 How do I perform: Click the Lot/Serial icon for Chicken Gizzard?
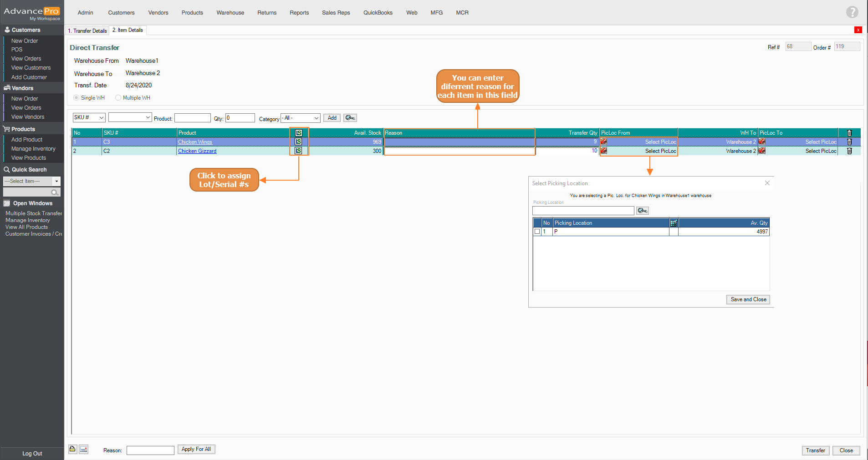click(298, 151)
